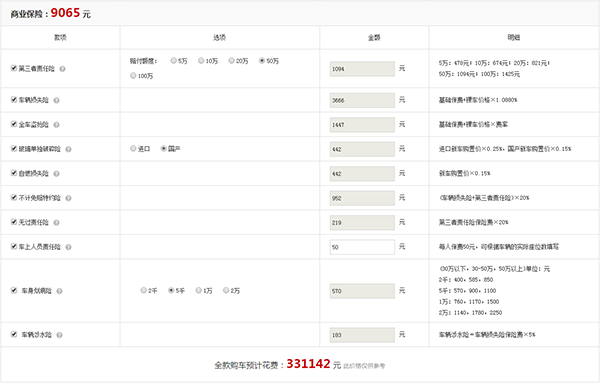The image size is (600, 383).
Task: Click the 基础保费+裸车价格×1.0880% detail text
Action: [478, 100]
